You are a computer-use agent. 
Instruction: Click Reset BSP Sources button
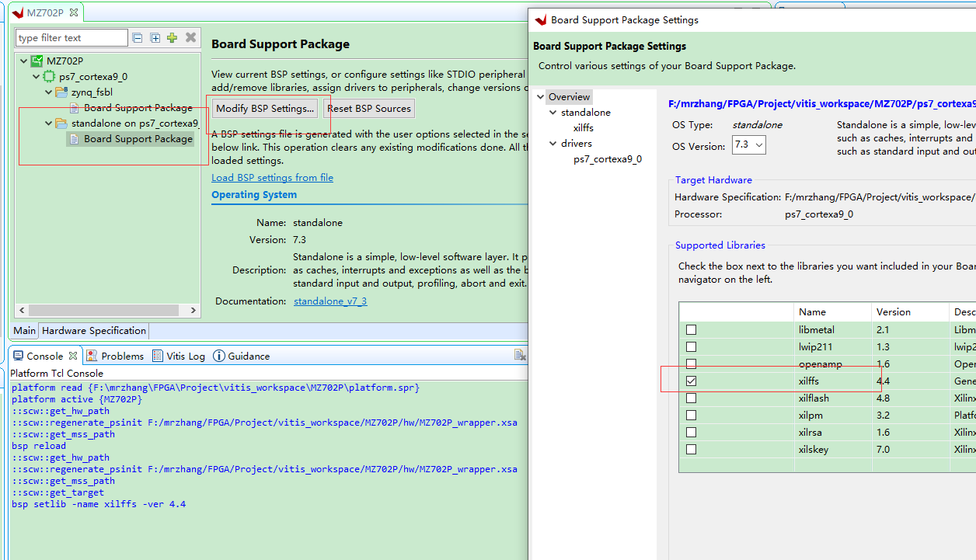pos(369,108)
